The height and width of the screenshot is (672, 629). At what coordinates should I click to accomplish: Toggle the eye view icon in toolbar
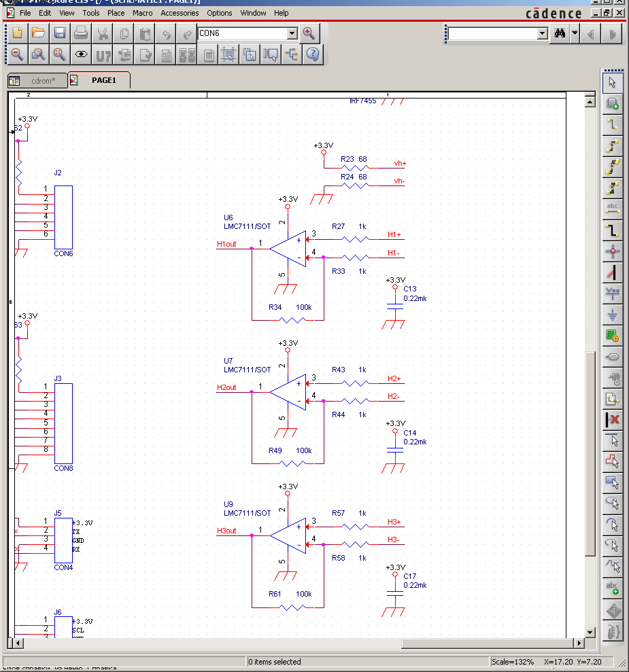pyautogui.click(x=81, y=54)
